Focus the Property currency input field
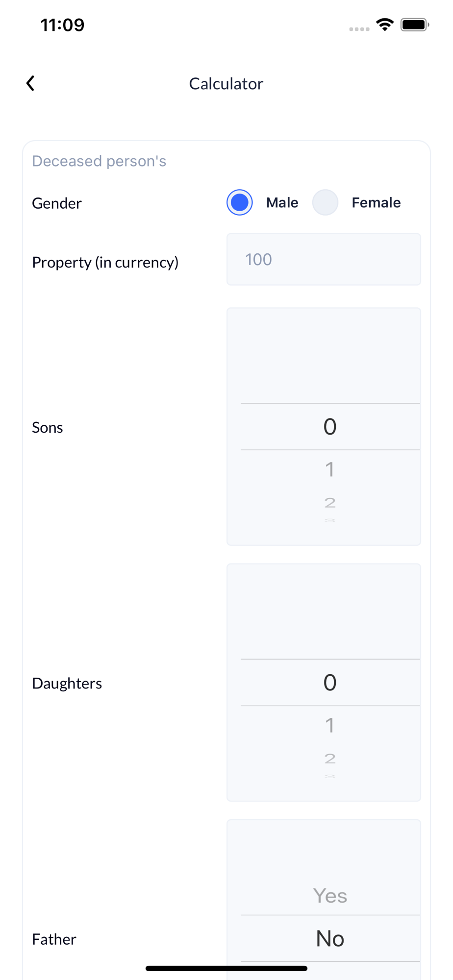453x980 pixels. (324, 259)
